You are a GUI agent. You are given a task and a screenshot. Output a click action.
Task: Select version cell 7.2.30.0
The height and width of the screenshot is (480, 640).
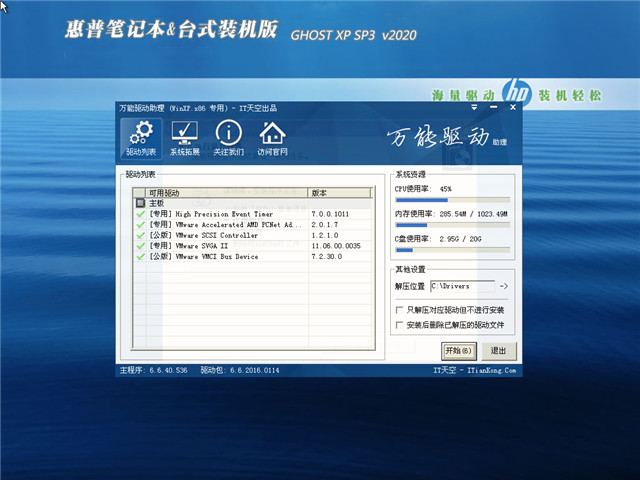coord(327,256)
